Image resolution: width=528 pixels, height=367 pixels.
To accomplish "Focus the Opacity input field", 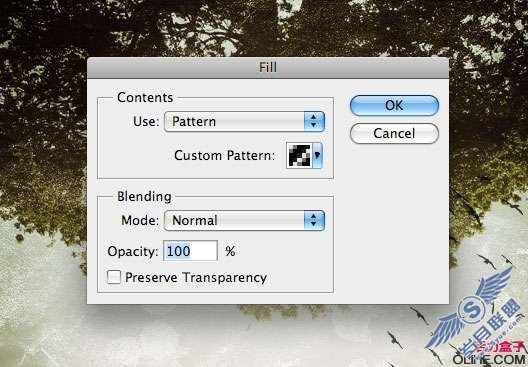I will click(191, 251).
